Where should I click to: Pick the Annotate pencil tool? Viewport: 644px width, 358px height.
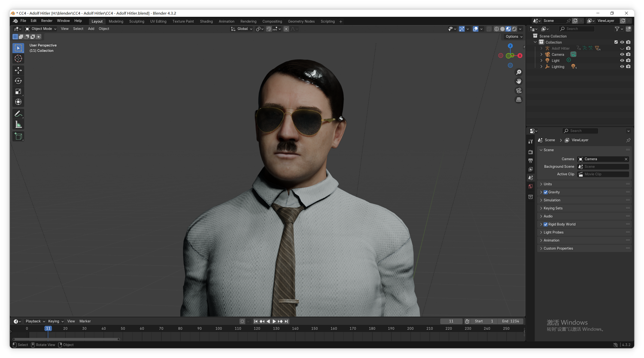pos(18,114)
